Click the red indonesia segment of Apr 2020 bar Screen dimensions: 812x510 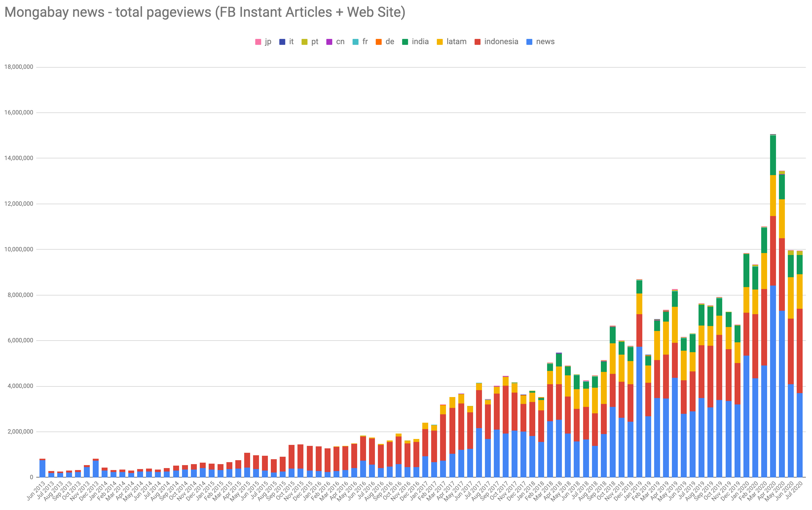pos(773,251)
